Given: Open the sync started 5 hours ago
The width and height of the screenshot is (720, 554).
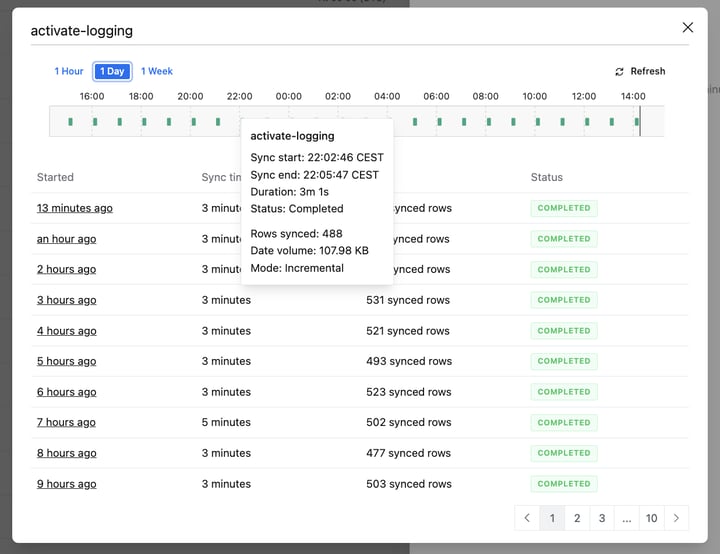Looking at the screenshot, I should [x=67, y=361].
